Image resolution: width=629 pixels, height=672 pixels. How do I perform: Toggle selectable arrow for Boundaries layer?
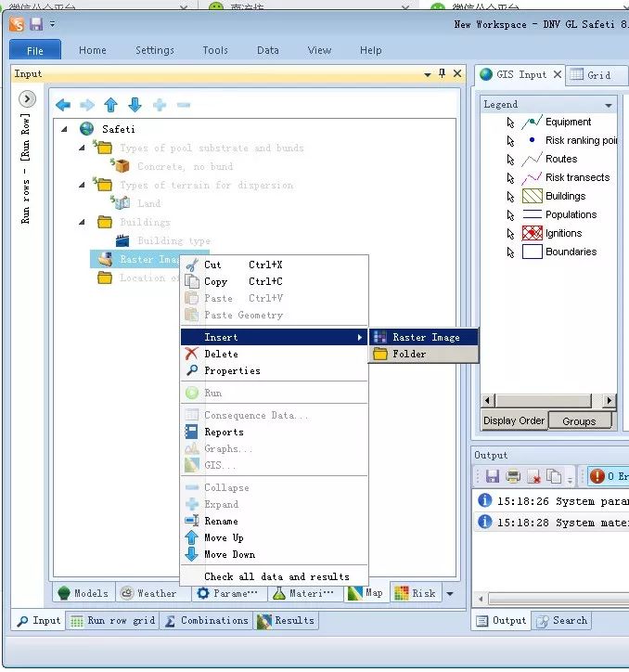click(x=510, y=252)
